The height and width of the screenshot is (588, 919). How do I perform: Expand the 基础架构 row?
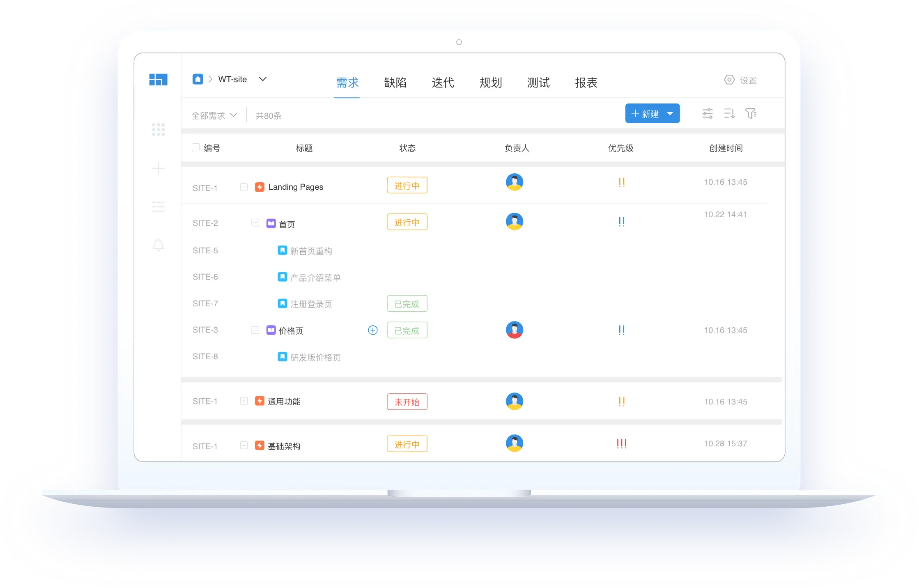point(244,446)
